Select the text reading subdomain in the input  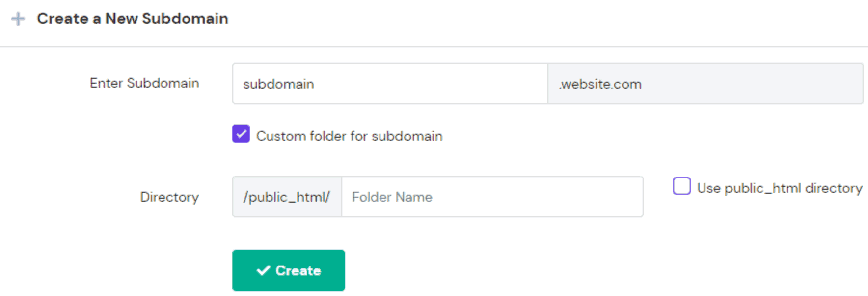[x=278, y=84]
